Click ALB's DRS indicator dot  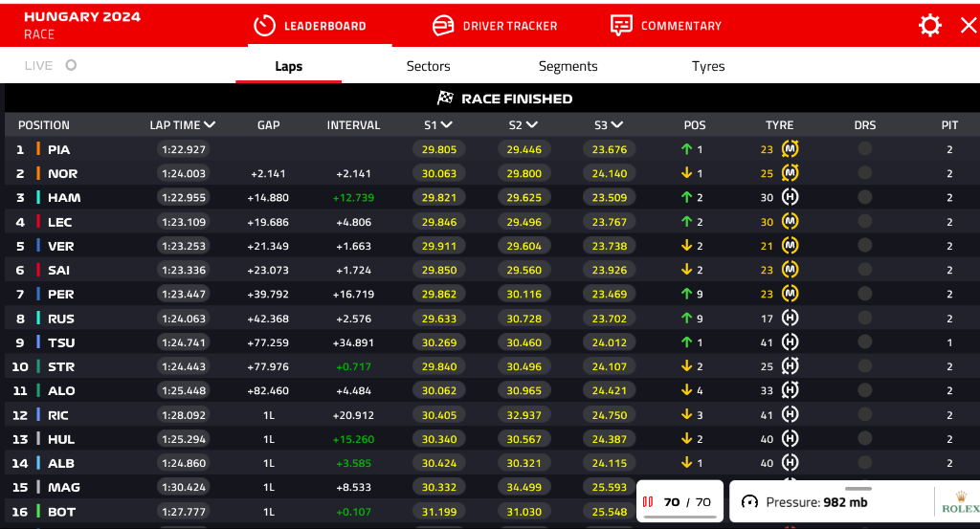[865, 463]
